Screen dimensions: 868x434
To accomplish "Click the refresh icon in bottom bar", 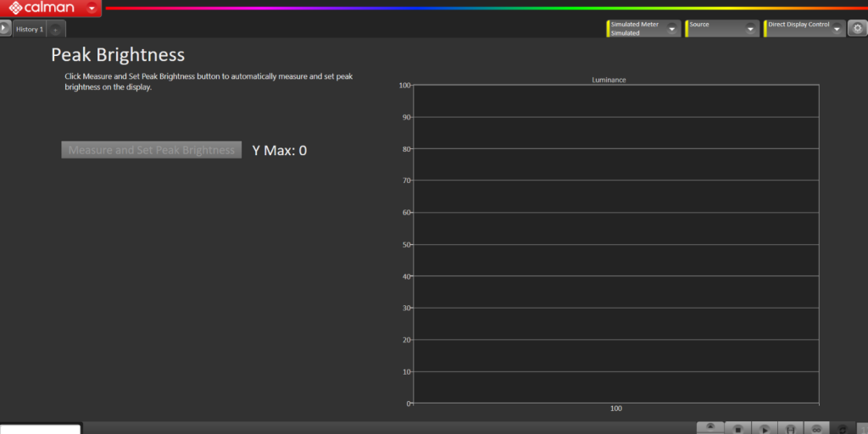I will tap(843, 429).
